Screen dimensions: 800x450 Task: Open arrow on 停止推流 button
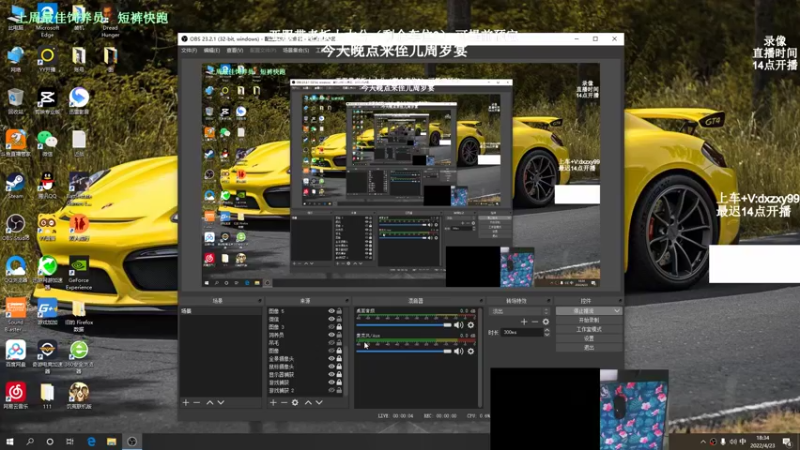(x=617, y=311)
